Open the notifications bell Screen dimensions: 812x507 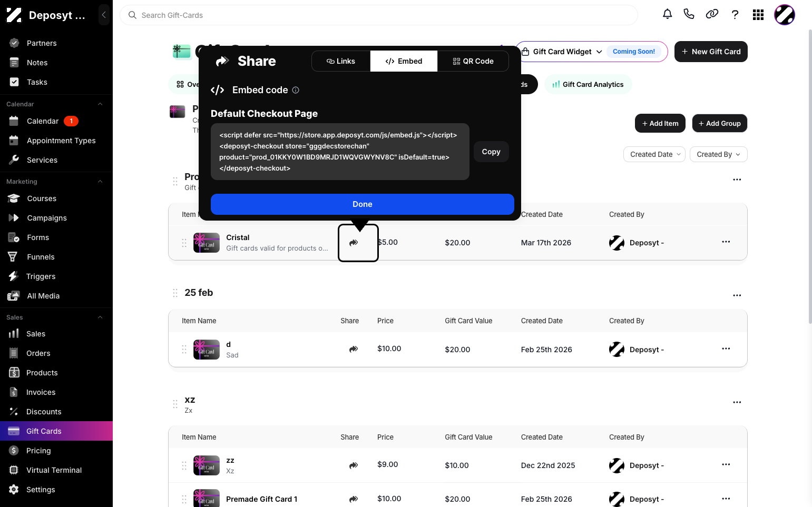pyautogui.click(x=667, y=14)
